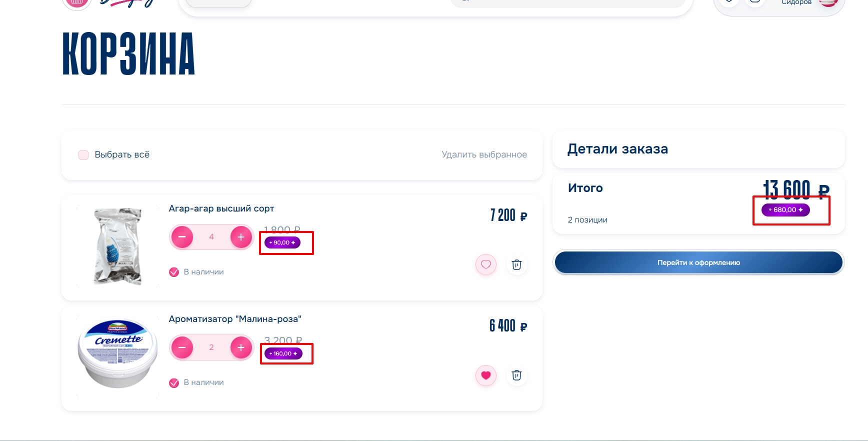Viewport: 868px width, 441px height.
Task: Remove Ароматизатор from favorites via filled heart
Action: [x=486, y=375]
